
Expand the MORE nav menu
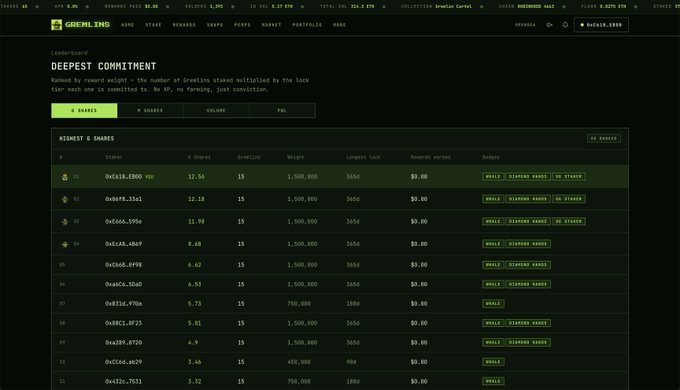[340, 25]
